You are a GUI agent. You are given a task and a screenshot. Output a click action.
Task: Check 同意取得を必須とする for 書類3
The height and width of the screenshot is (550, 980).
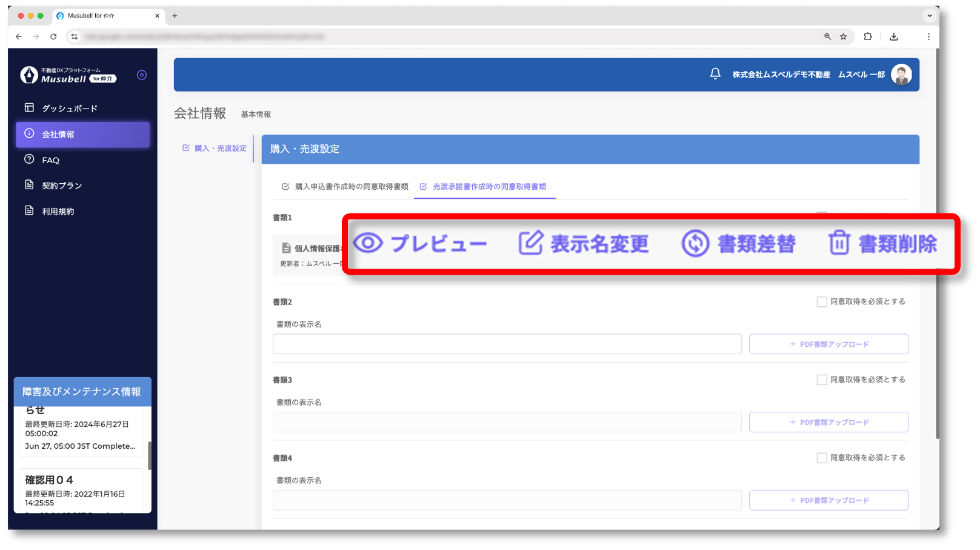pyautogui.click(x=822, y=380)
